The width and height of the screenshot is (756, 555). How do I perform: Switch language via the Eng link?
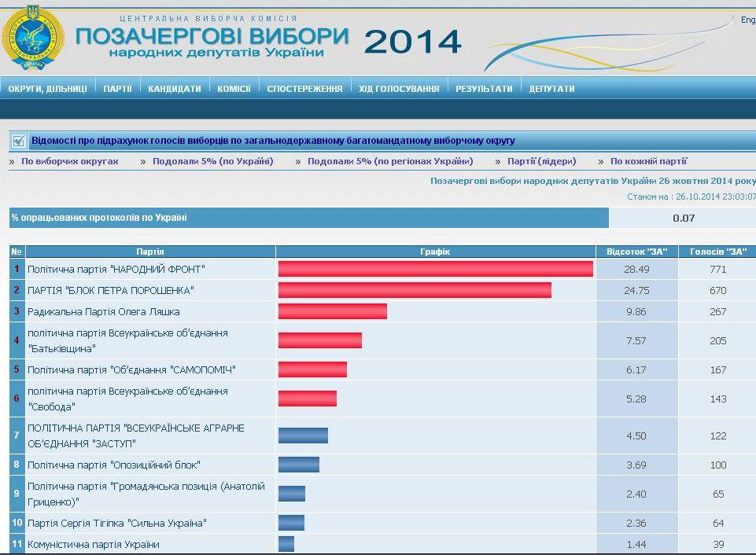tap(748, 20)
